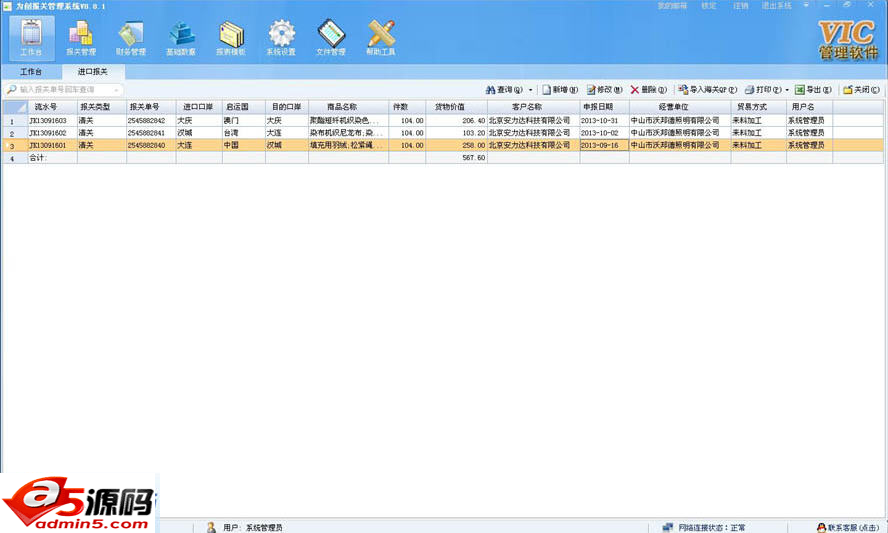Click value cell 206.40
Image resolution: width=888 pixels, height=533 pixels.
coord(456,121)
